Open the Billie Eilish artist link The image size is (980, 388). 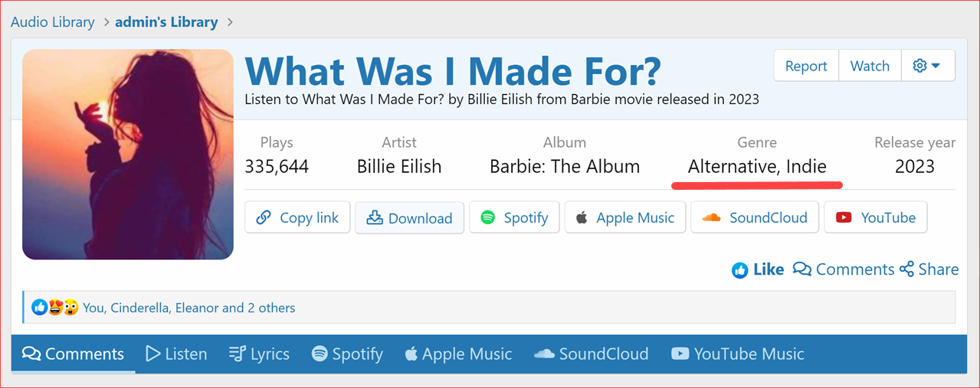coord(399,166)
